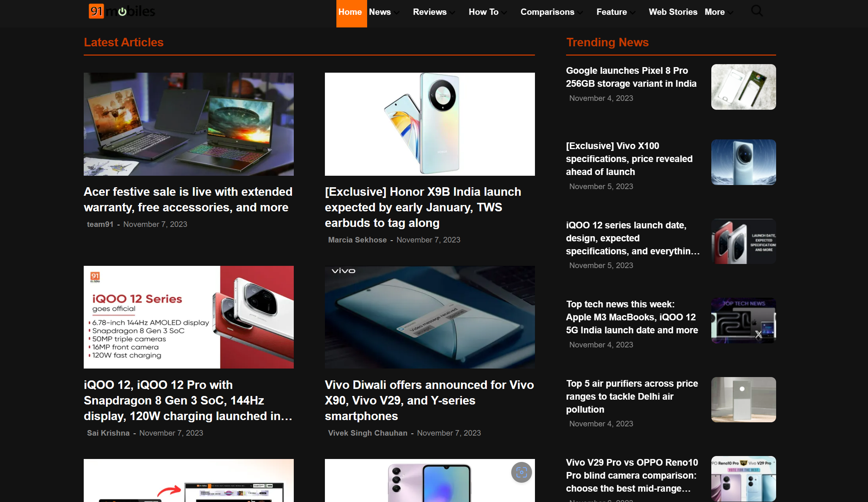The height and width of the screenshot is (502, 868).
Task: Open author Sai Krishna profile
Action: (x=108, y=433)
